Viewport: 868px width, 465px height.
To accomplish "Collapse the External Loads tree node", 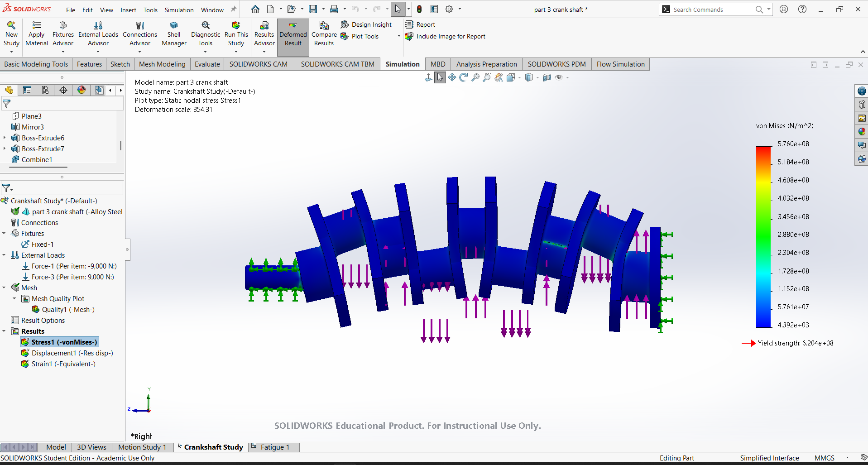I will point(4,255).
